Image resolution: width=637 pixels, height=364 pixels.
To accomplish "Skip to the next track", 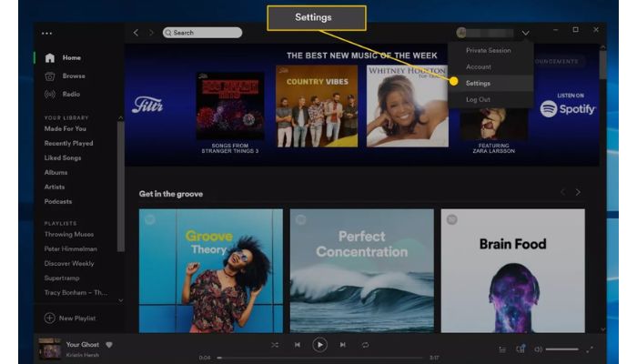I will pos(343,345).
